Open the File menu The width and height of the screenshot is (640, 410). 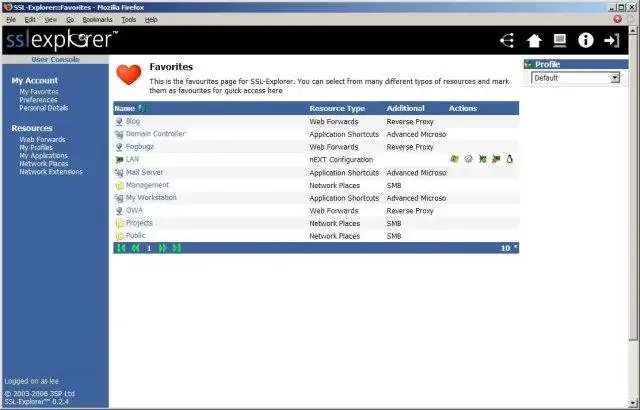[11, 20]
